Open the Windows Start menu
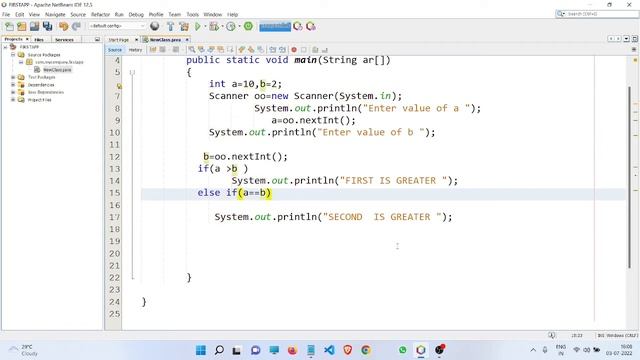 tap(201, 350)
